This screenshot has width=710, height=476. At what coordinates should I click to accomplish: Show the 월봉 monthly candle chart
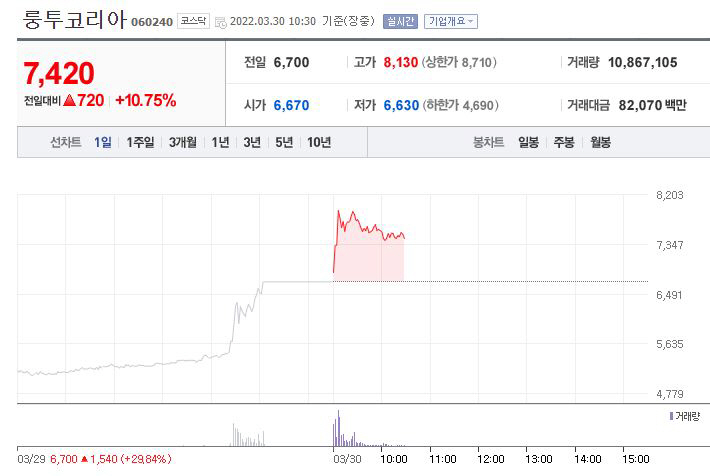[x=600, y=142]
